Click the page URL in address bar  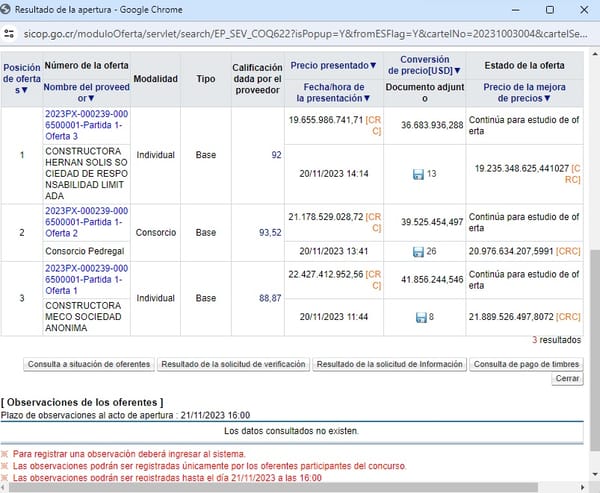coord(305,34)
